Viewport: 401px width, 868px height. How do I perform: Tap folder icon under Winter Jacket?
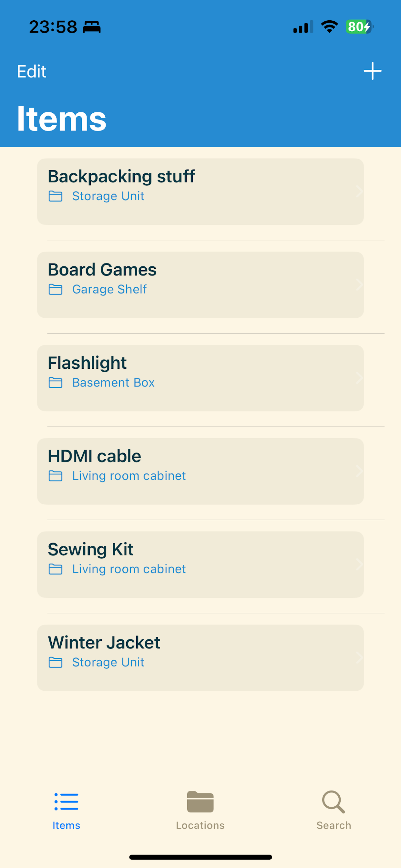56,662
